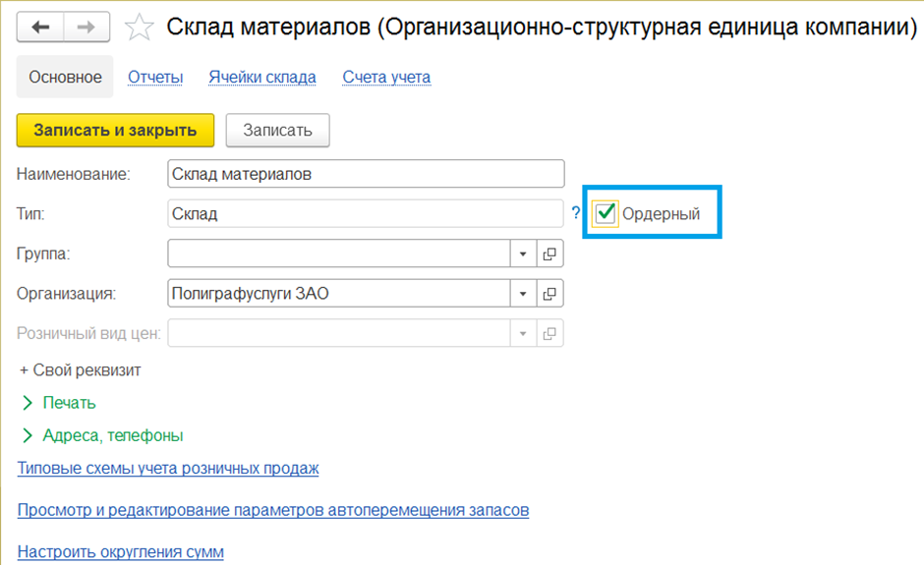Open the Организация item via its open icon

[549, 294]
